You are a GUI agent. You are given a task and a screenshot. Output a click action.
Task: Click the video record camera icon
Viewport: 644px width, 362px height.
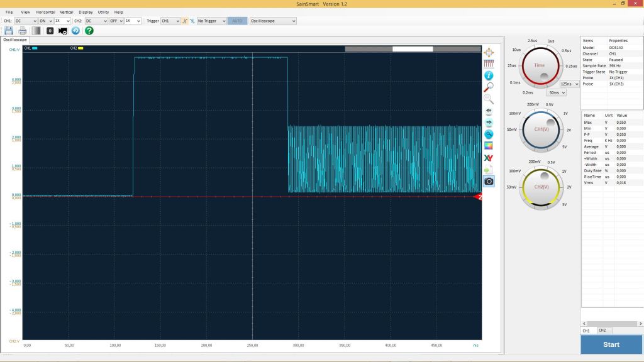63,31
